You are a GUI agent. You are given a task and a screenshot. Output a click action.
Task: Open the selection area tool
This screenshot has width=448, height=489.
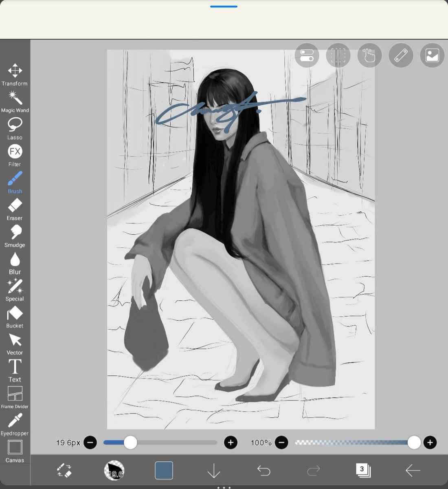(x=338, y=55)
